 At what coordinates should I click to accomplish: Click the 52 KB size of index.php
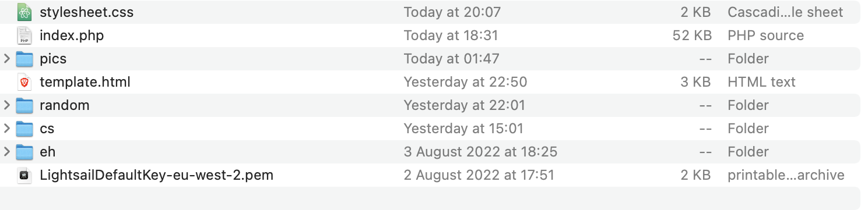click(x=692, y=35)
